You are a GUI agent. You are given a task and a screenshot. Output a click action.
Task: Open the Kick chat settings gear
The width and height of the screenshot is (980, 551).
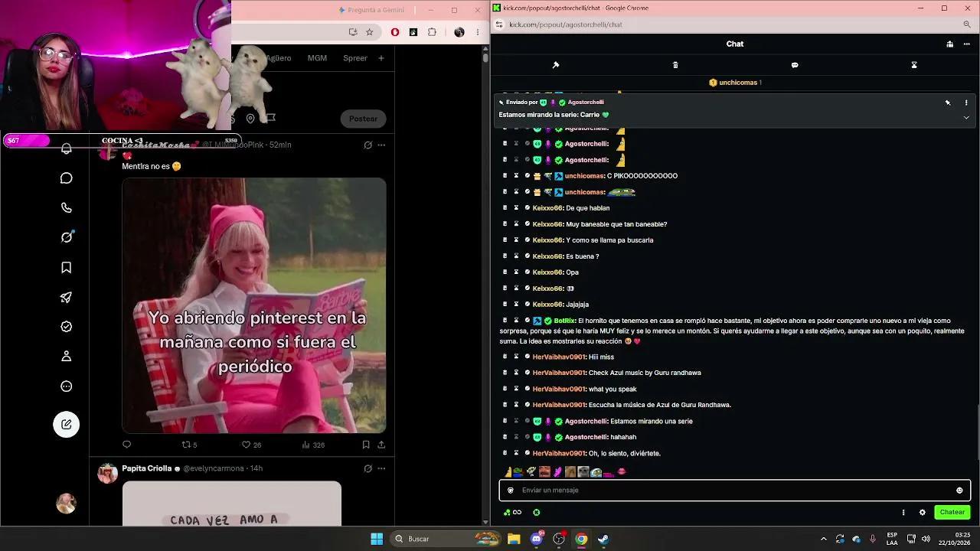point(923,512)
